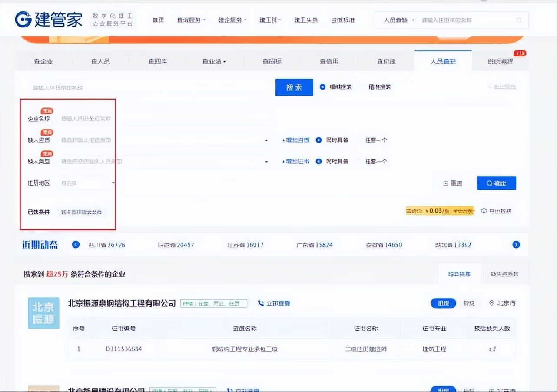Toggle 新规 option for 北京振源泉钢结构工程有限公司
Viewport: 557px width, 392px height.
pos(469,303)
